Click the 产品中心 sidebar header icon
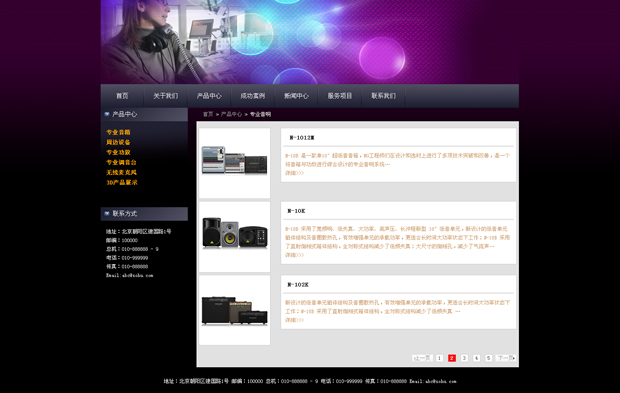Viewport: 620px width, 393px height. 107,114
